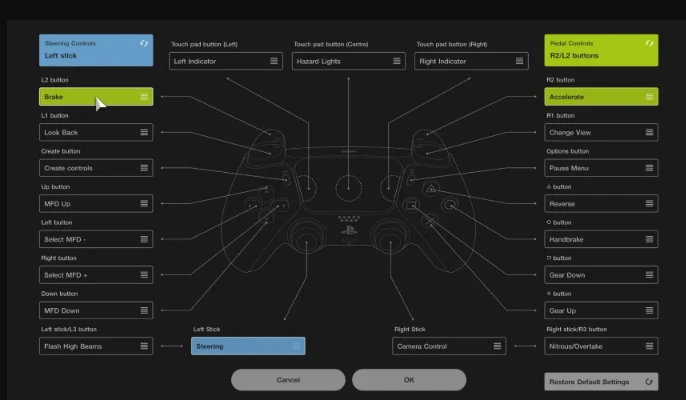Click the 'Options button' label
The image size is (686, 400).
(x=567, y=151)
